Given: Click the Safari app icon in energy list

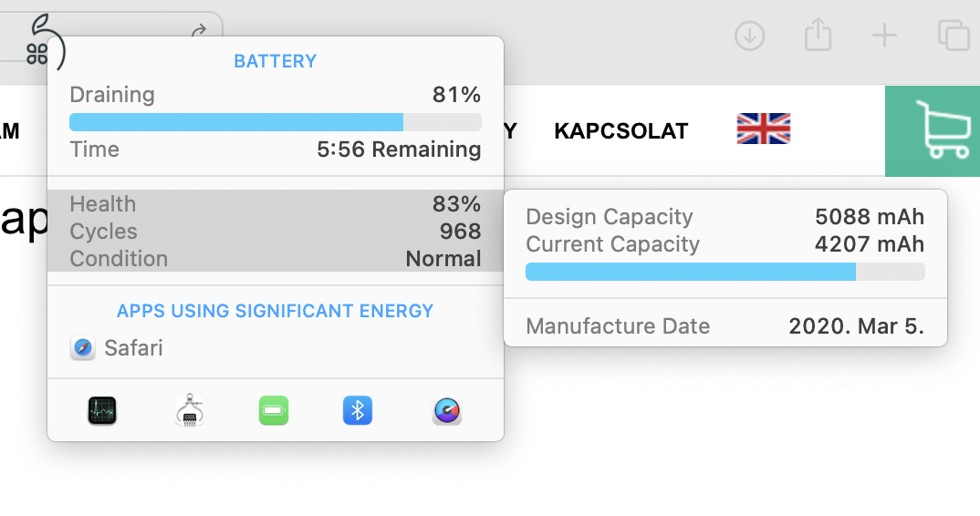Looking at the screenshot, I should point(83,348).
